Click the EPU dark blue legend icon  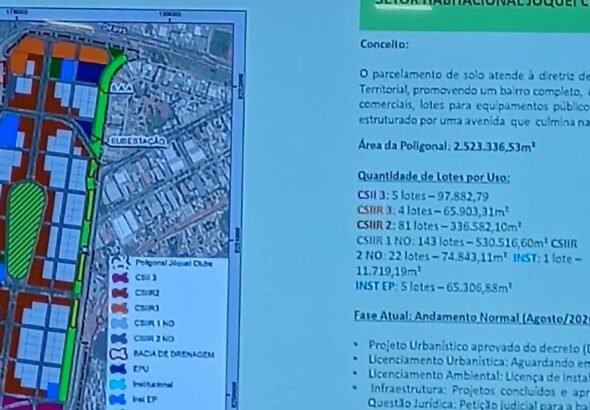(119, 369)
